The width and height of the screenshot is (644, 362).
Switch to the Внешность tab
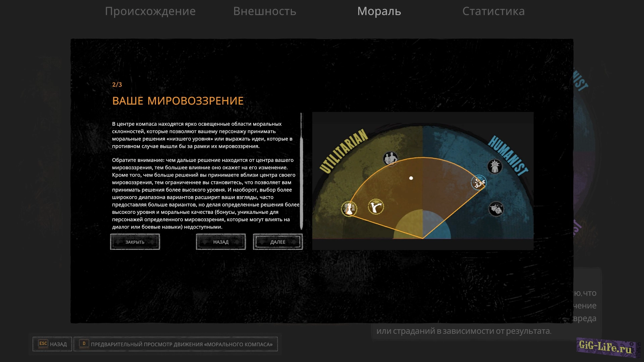265,11
